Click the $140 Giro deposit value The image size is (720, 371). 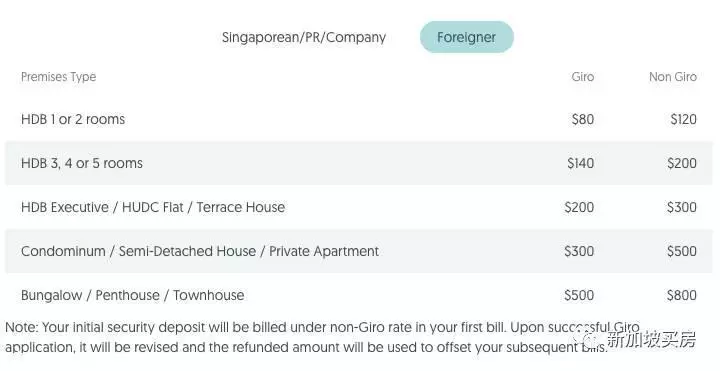point(580,163)
